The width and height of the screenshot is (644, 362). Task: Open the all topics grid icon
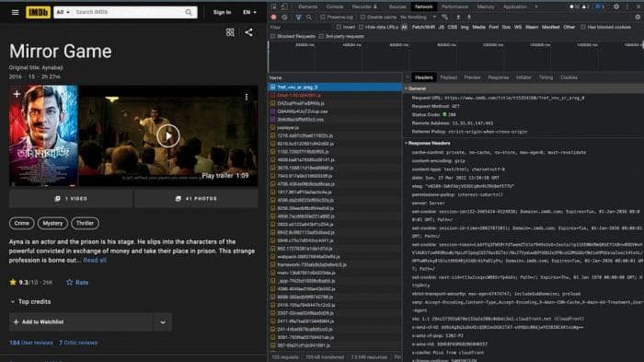[230, 32]
